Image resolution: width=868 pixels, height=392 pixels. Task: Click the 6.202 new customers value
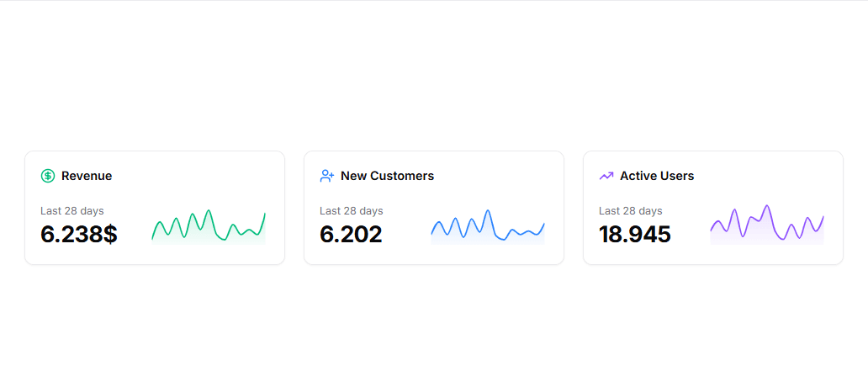[x=351, y=234]
